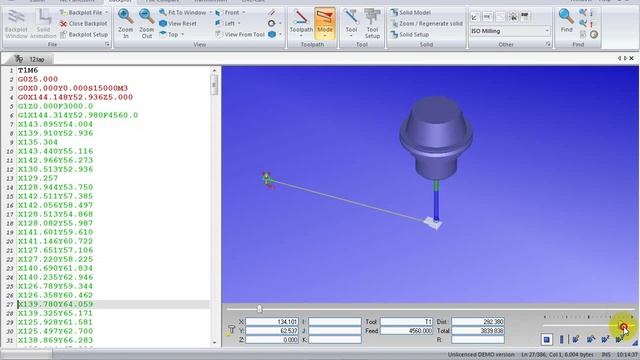
Task: Click the Y coordinate field
Action: [272, 331]
